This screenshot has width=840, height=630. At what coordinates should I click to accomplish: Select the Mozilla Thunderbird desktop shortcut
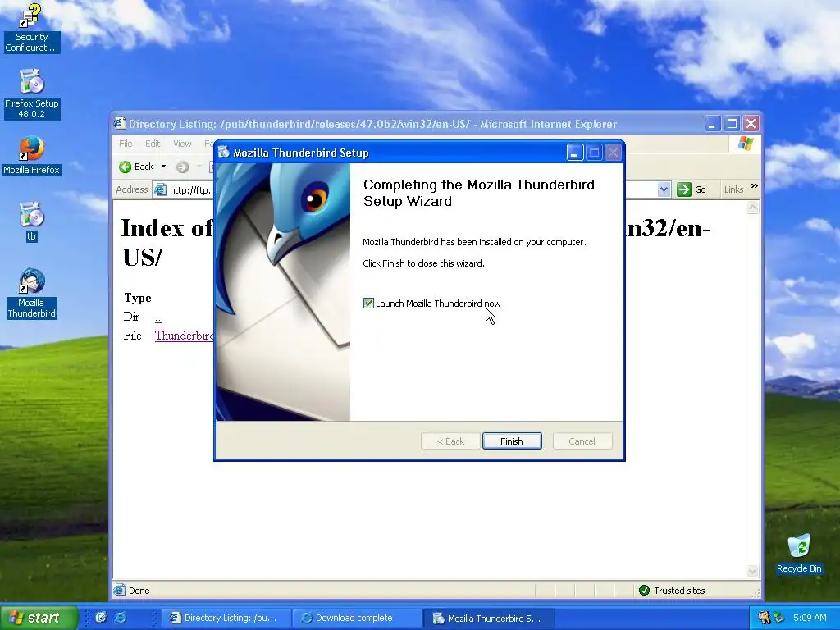point(31,294)
